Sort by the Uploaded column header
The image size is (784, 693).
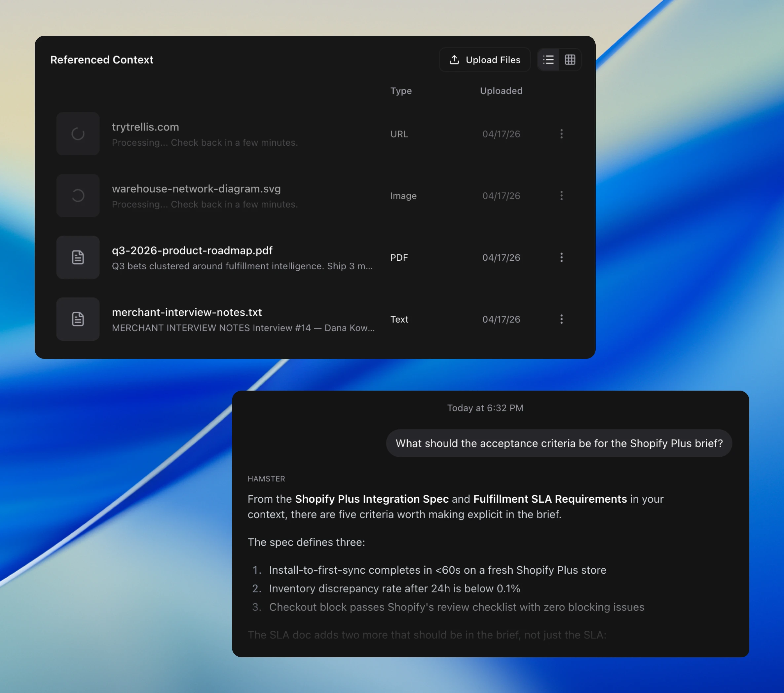(501, 91)
